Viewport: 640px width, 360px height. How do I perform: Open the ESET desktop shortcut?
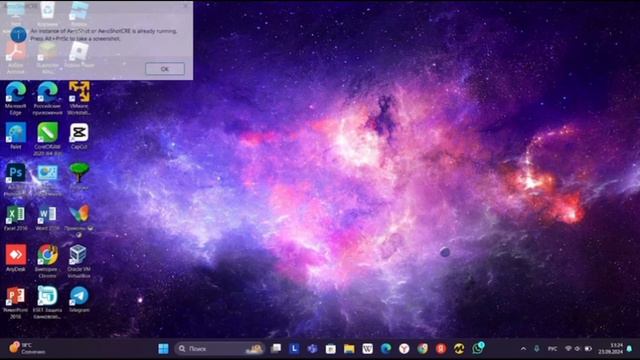click(x=47, y=302)
